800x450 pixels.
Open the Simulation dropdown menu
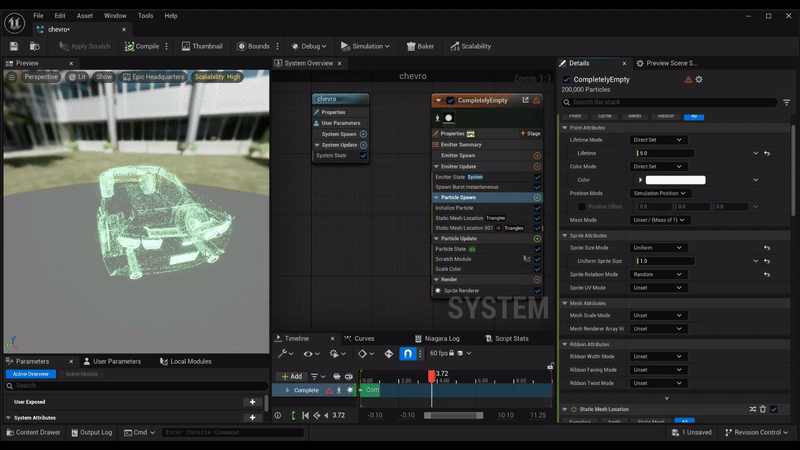click(365, 46)
